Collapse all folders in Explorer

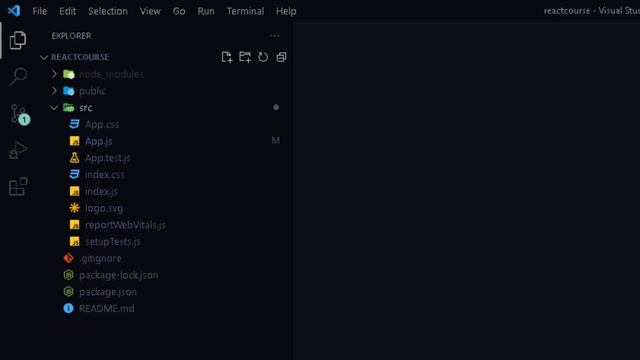click(281, 57)
